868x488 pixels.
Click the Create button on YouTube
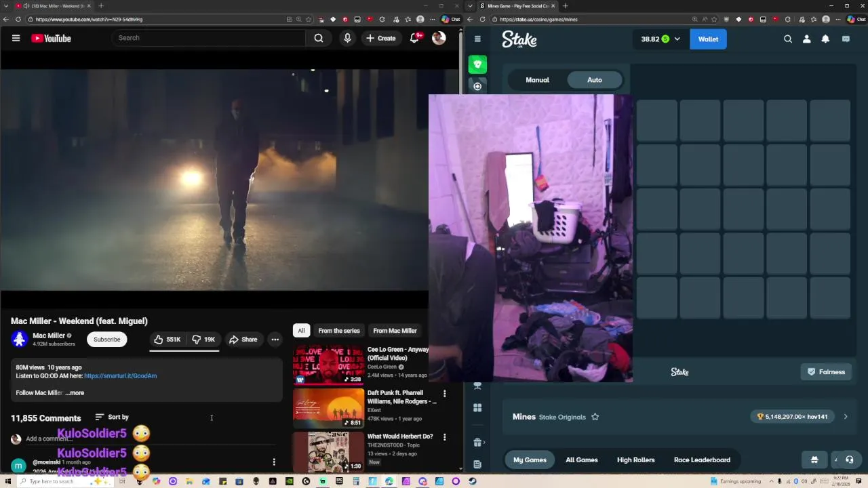(380, 38)
